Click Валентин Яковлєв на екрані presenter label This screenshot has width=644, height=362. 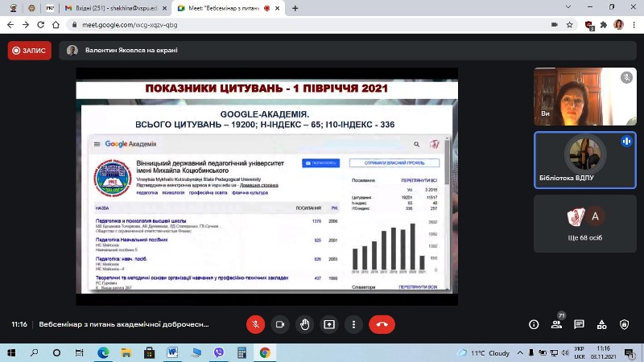point(131,51)
